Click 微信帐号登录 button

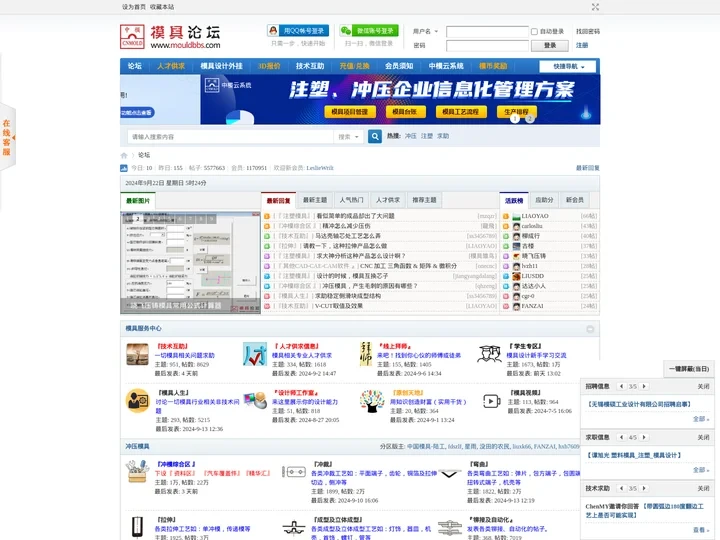pyautogui.click(x=369, y=31)
